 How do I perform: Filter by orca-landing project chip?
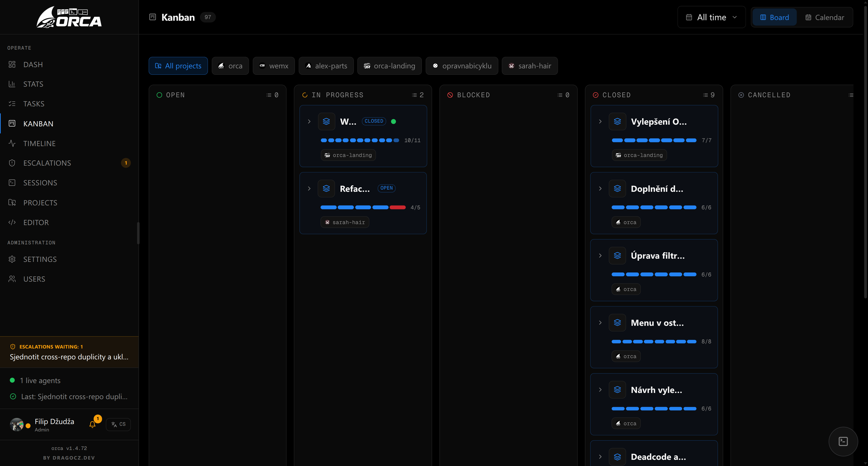coord(390,66)
